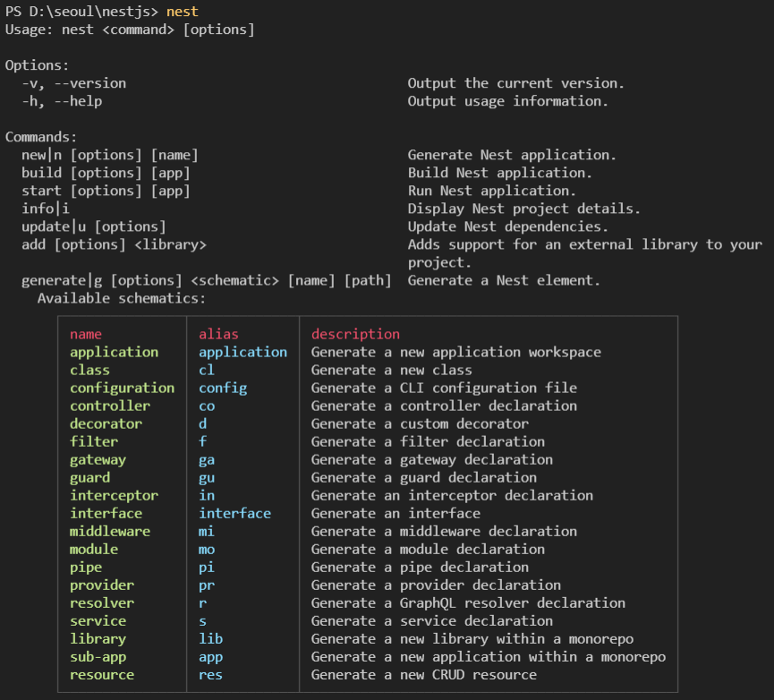The image size is (774, 700).
Task: Click 'Update Nest dependencies.' description
Action: [x=508, y=227]
